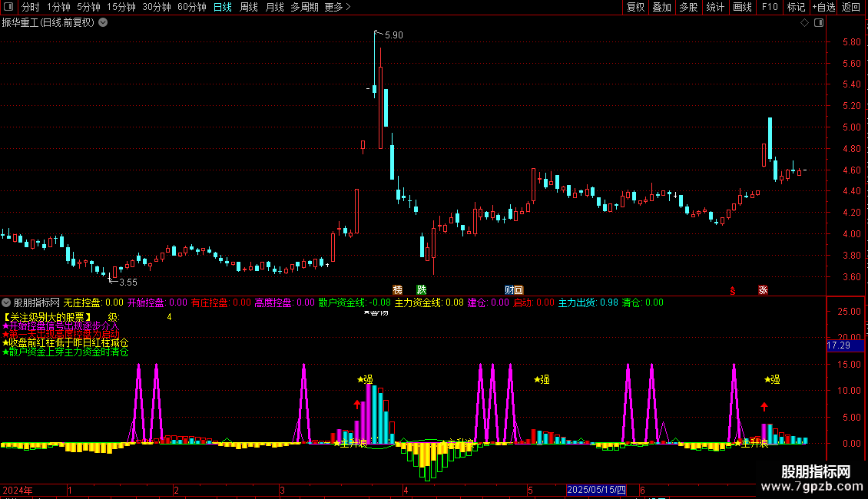Switch to 周线 weekly chart
Image resolution: width=868 pixels, height=499 pixels.
(x=249, y=7)
